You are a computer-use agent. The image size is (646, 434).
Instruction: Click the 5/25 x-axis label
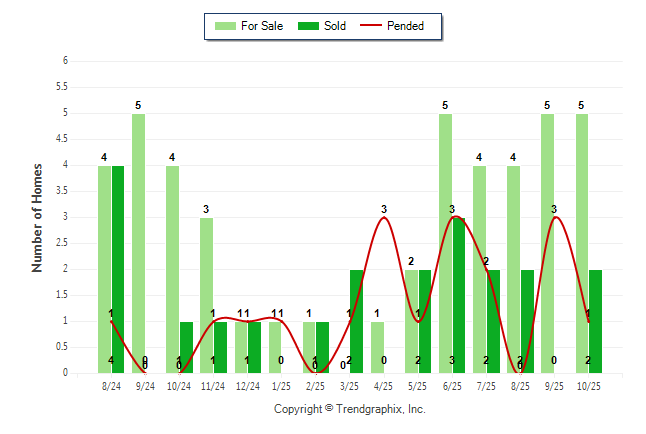pyautogui.click(x=418, y=385)
